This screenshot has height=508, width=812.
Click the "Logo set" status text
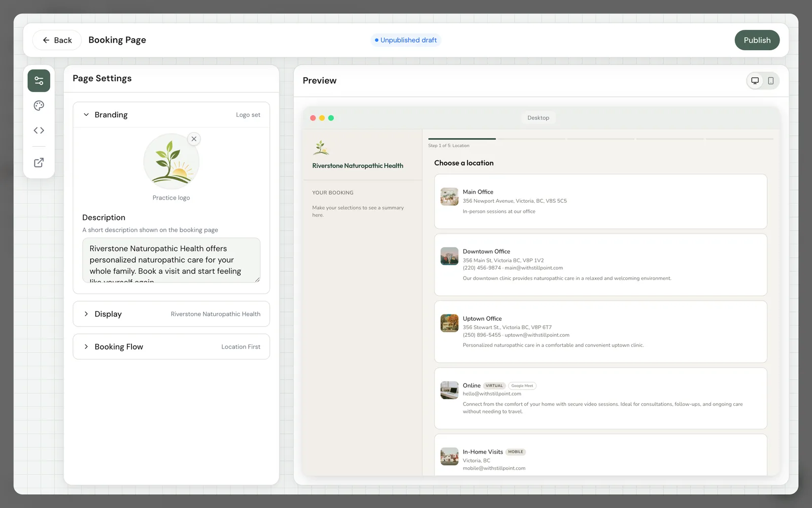(x=248, y=115)
